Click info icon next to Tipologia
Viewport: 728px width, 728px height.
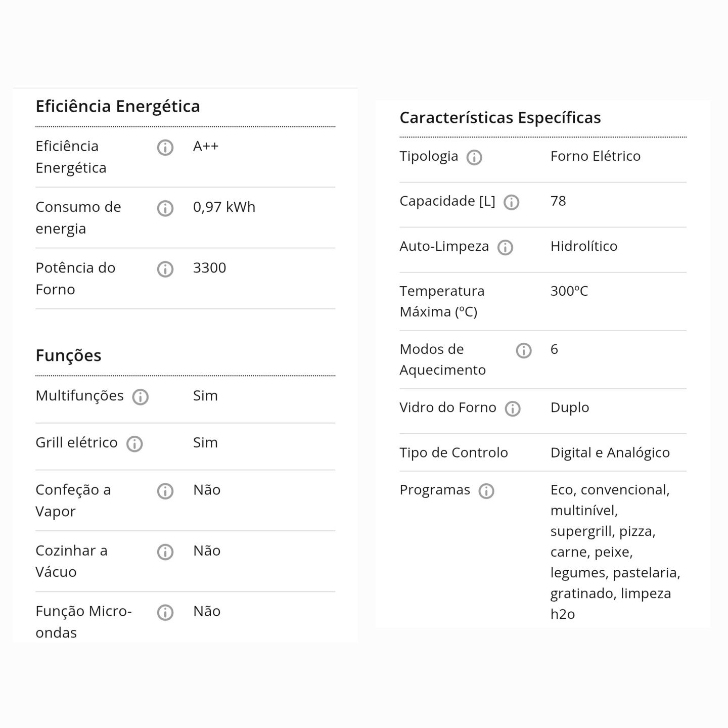coord(474,157)
